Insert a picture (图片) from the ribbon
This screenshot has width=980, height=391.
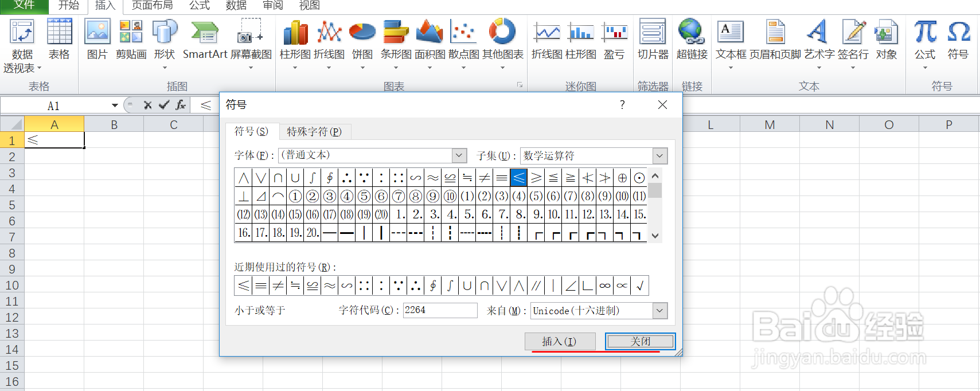97,40
